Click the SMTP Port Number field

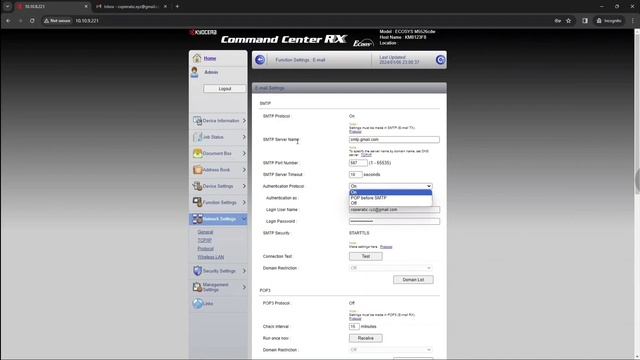pos(358,163)
